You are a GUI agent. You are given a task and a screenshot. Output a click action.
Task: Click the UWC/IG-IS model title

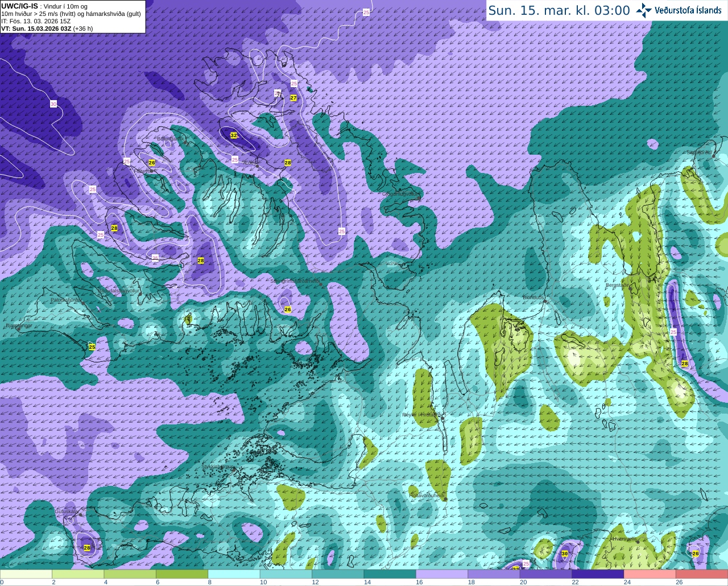[x=19, y=6]
